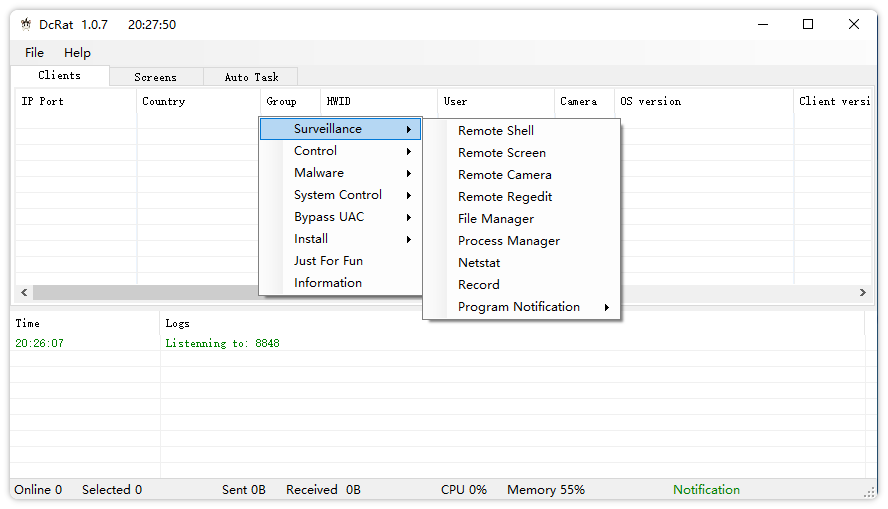Select the Clients tab
Screen dimensions: 888x509
(x=60, y=76)
